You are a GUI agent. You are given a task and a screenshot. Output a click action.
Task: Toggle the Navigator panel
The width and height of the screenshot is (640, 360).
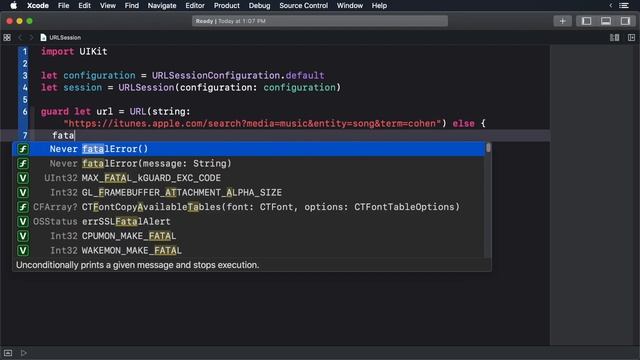click(587, 21)
